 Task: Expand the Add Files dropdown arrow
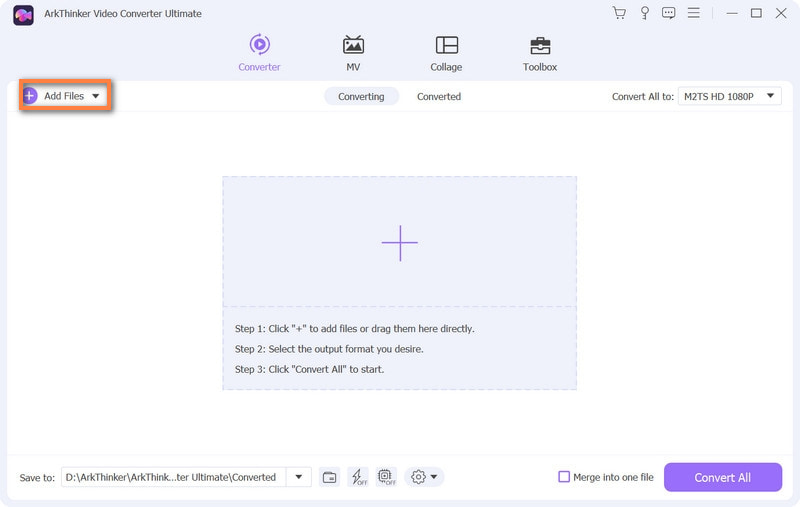tap(95, 96)
